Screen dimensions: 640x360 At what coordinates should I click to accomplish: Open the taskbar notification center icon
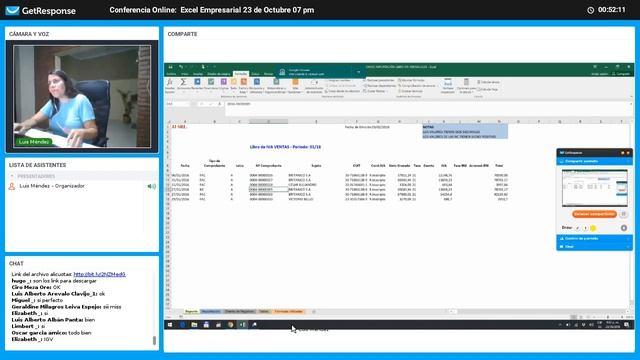click(x=626, y=324)
